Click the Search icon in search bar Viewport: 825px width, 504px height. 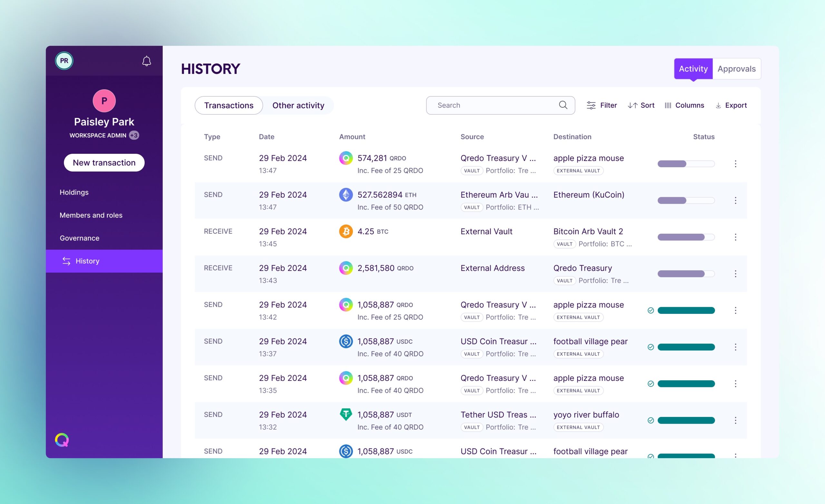(563, 104)
